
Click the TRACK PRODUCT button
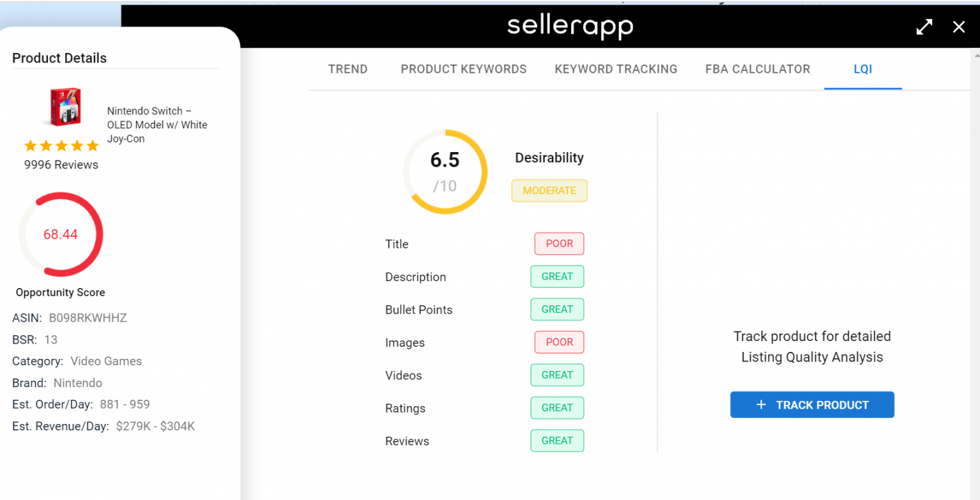click(x=812, y=404)
